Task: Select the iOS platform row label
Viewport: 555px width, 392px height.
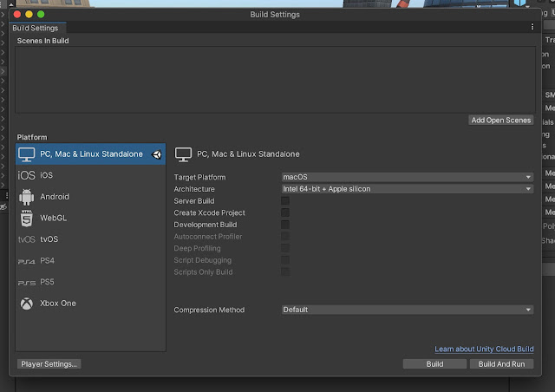Action: (46, 175)
